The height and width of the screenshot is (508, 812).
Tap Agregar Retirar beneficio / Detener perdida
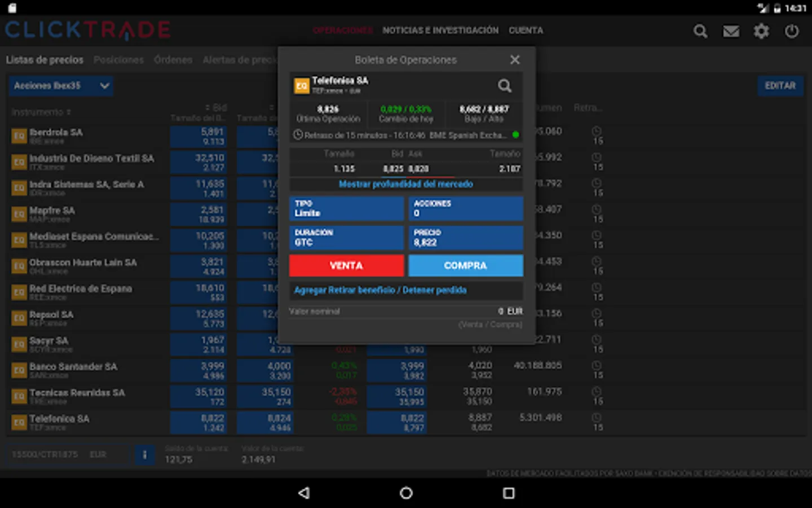(381, 290)
